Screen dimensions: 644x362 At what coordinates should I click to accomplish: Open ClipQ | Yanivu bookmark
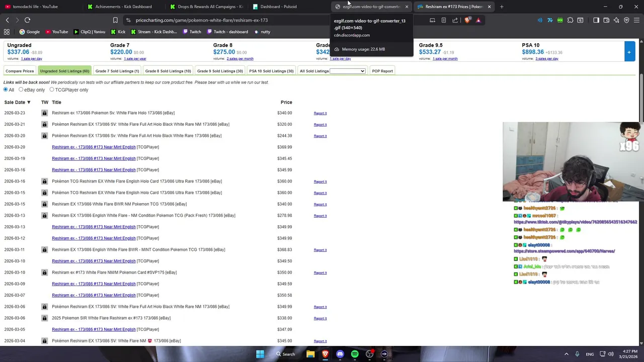click(90, 32)
